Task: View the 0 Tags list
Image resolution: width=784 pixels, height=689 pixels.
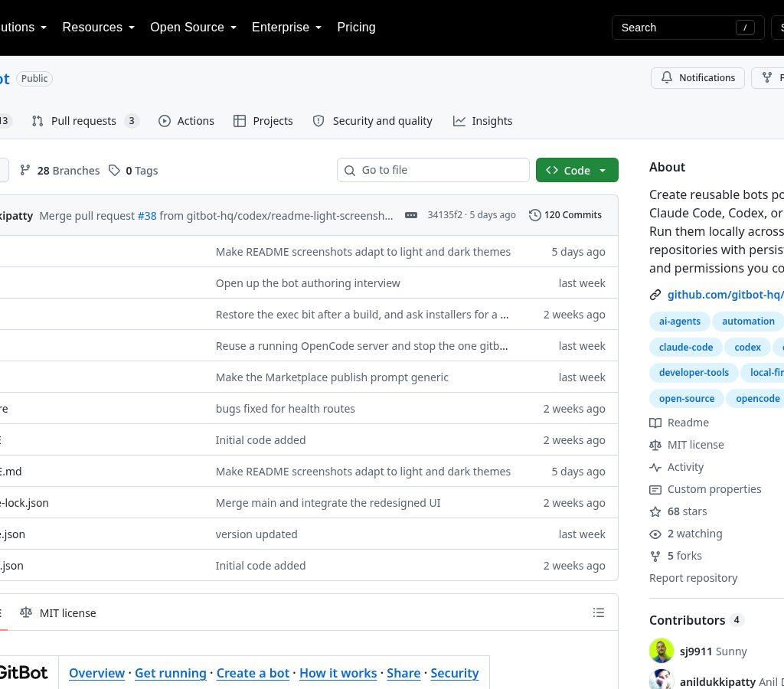Action: click(x=133, y=171)
